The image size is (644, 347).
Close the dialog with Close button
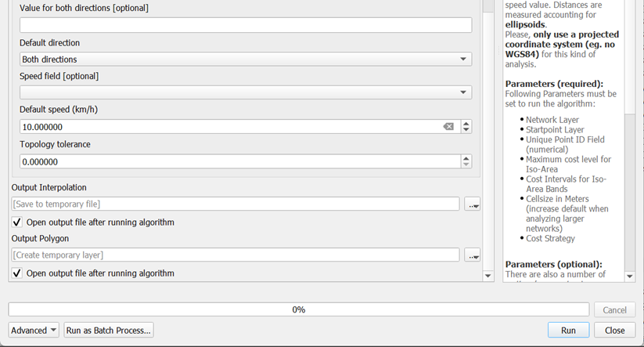(614, 331)
